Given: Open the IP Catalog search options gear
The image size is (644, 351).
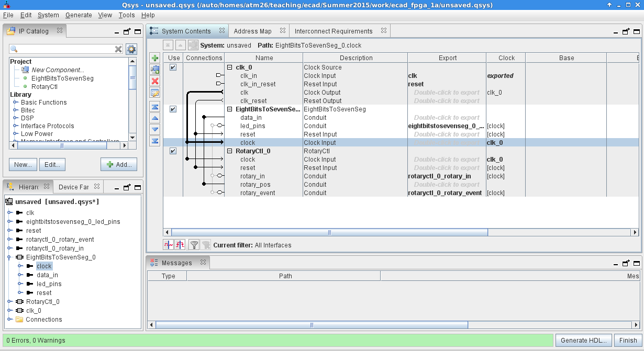Looking at the screenshot, I should [x=131, y=49].
